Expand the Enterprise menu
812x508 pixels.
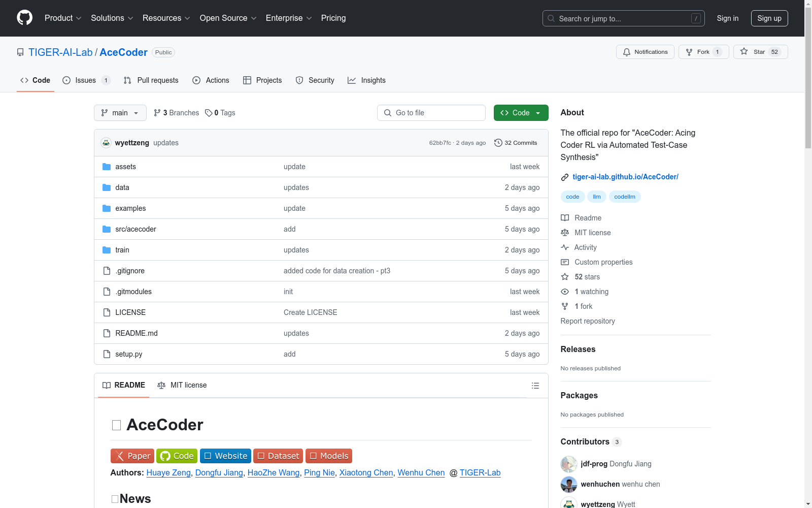(x=289, y=18)
